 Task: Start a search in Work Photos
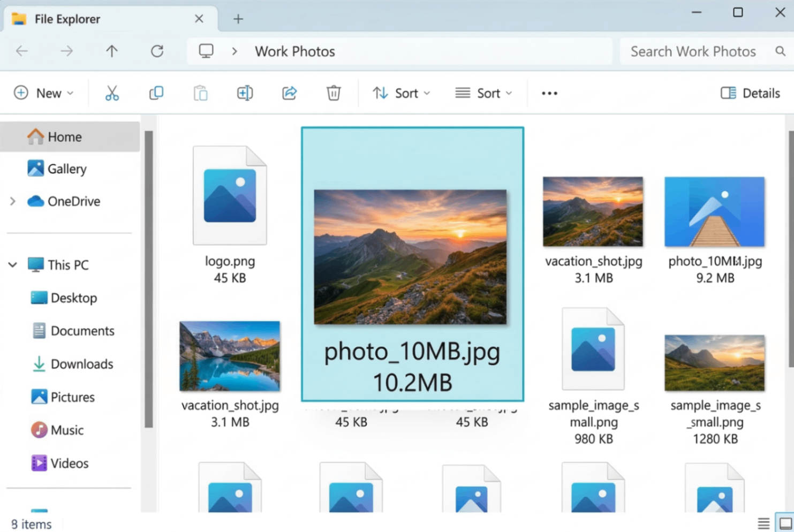[x=693, y=51]
